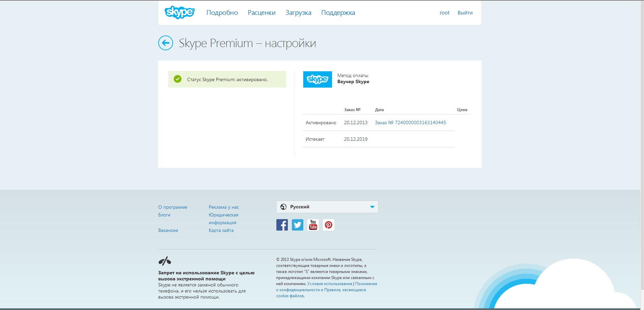
Task: Open Skype's Twitter page icon
Action: (298, 225)
